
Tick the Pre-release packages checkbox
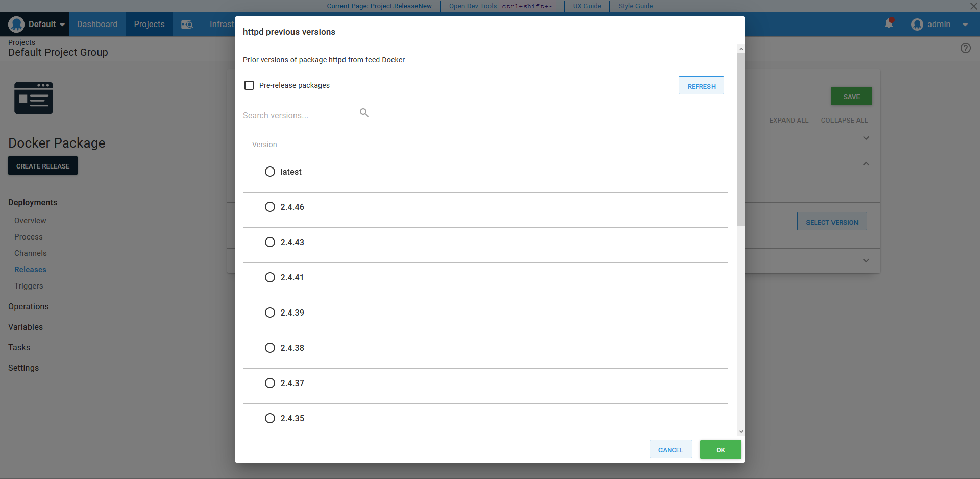(249, 85)
